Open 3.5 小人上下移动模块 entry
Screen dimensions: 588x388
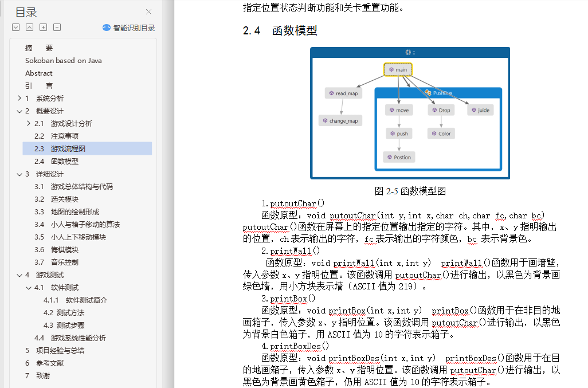coord(70,237)
